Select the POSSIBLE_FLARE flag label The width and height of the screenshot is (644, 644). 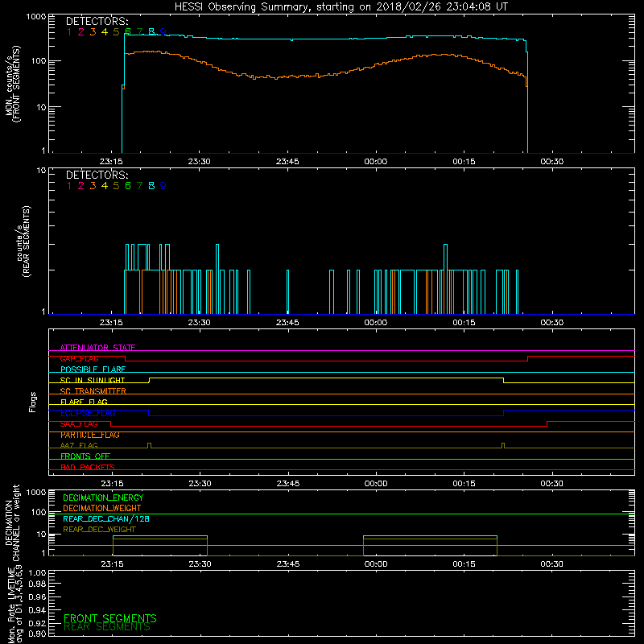[x=93, y=369]
